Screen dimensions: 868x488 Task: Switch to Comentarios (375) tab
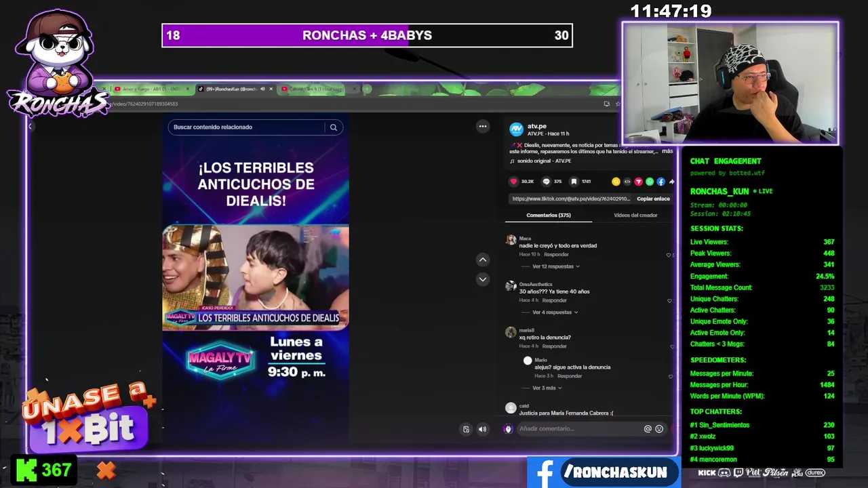point(549,215)
